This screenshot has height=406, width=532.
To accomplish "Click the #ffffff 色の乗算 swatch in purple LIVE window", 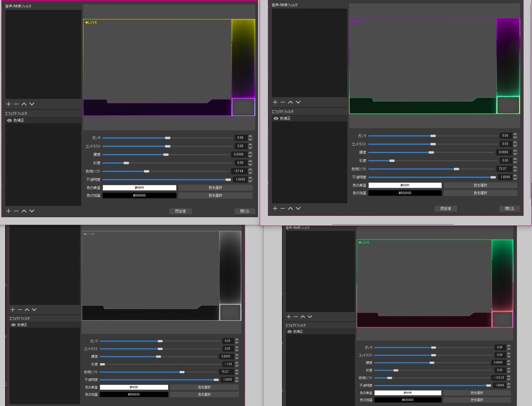I will coord(405,185).
